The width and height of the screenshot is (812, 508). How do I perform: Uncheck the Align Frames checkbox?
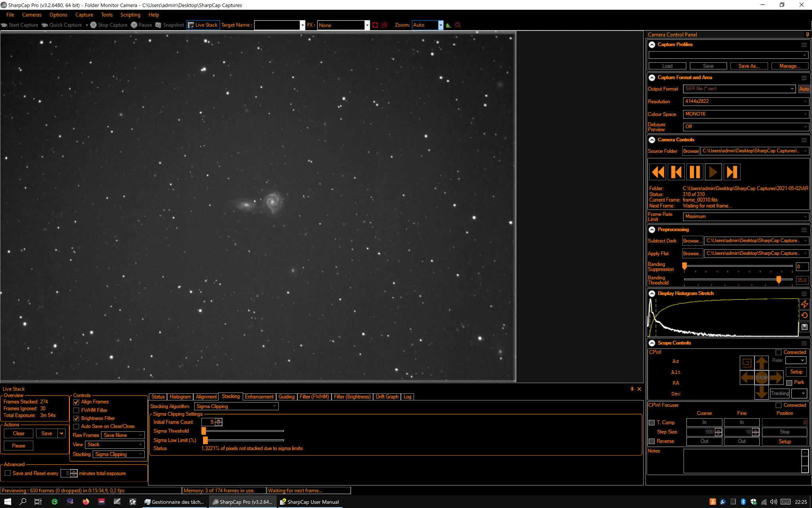coord(76,402)
